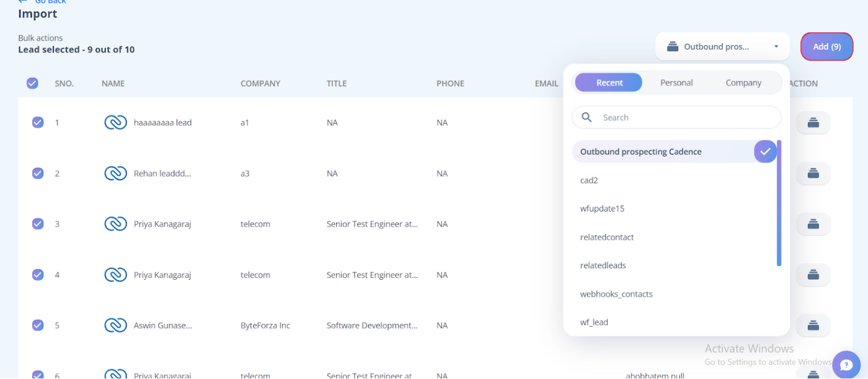Click the checkmark icon on Outbound prospecting Cadence

point(765,152)
